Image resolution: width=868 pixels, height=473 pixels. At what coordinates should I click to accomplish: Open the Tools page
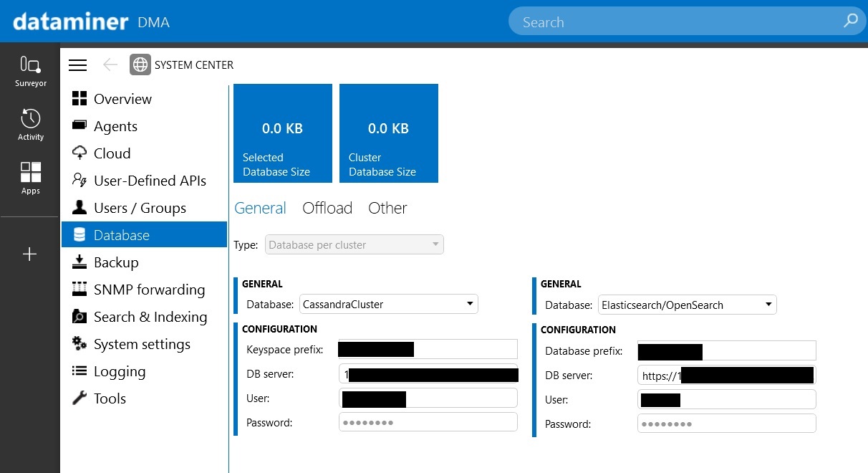pos(144,398)
